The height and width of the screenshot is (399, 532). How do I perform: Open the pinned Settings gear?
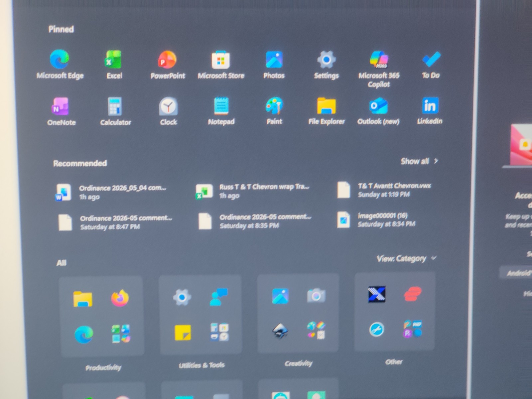pyautogui.click(x=327, y=65)
